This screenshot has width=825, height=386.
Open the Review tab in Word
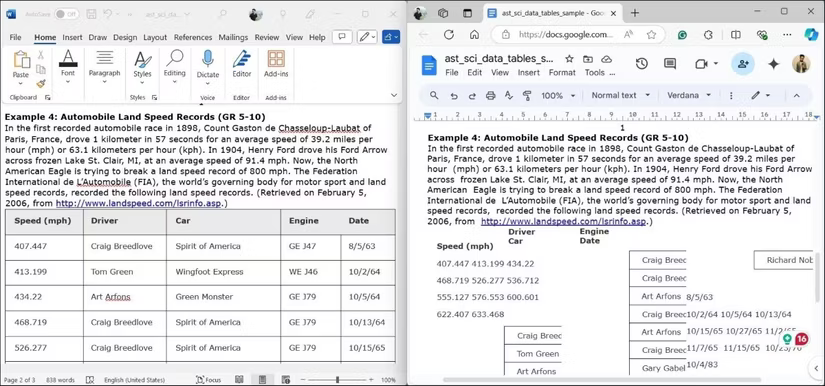[267, 37]
